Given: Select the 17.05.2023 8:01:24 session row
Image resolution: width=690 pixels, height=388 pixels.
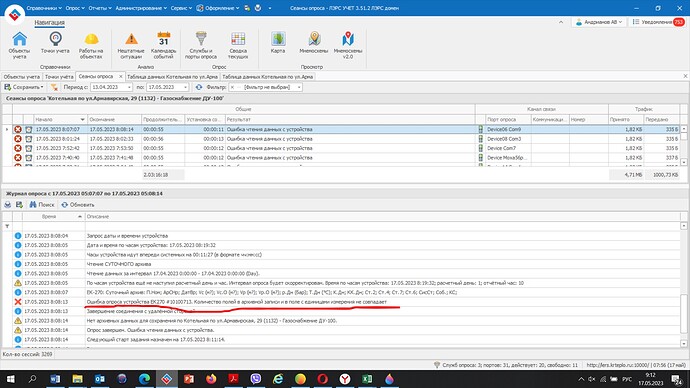Looking at the screenshot, I should 341,139.
